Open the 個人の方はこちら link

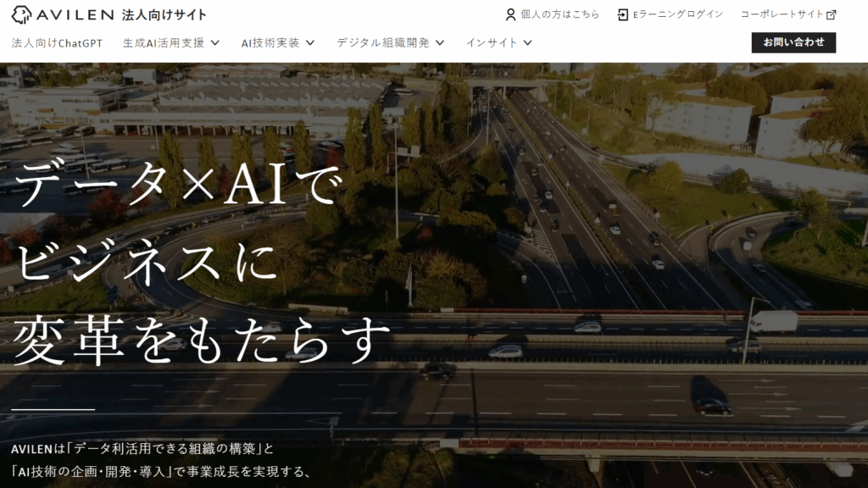(x=559, y=14)
